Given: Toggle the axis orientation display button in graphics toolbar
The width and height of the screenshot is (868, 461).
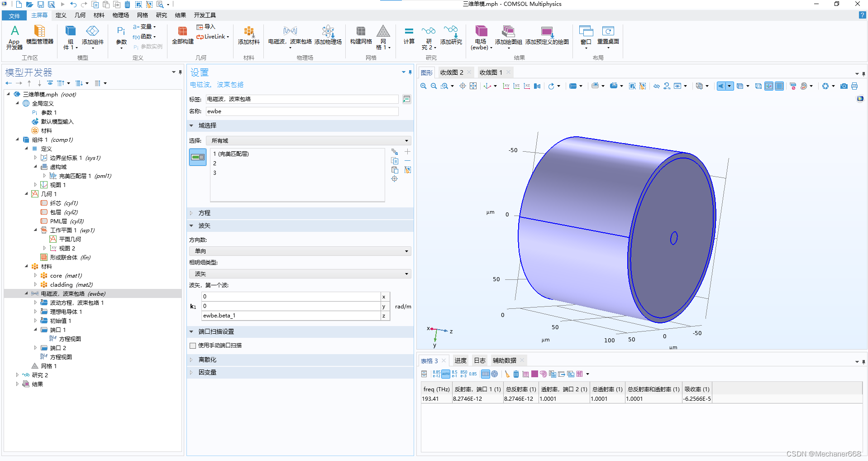Looking at the screenshot, I should coord(769,86).
